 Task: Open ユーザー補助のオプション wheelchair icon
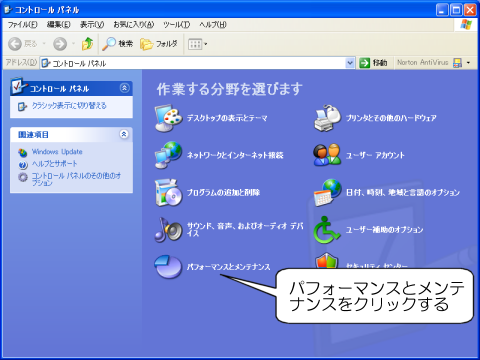[x=327, y=229]
